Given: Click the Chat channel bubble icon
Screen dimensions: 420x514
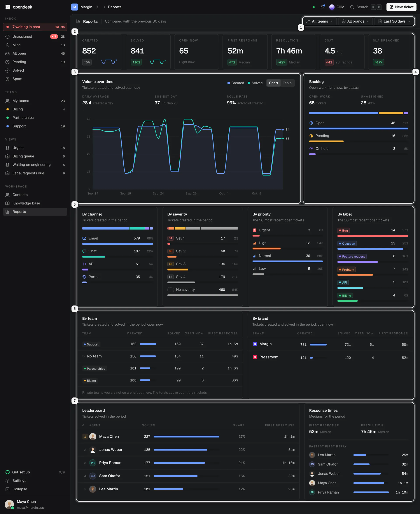Looking at the screenshot, I should tap(84, 251).
